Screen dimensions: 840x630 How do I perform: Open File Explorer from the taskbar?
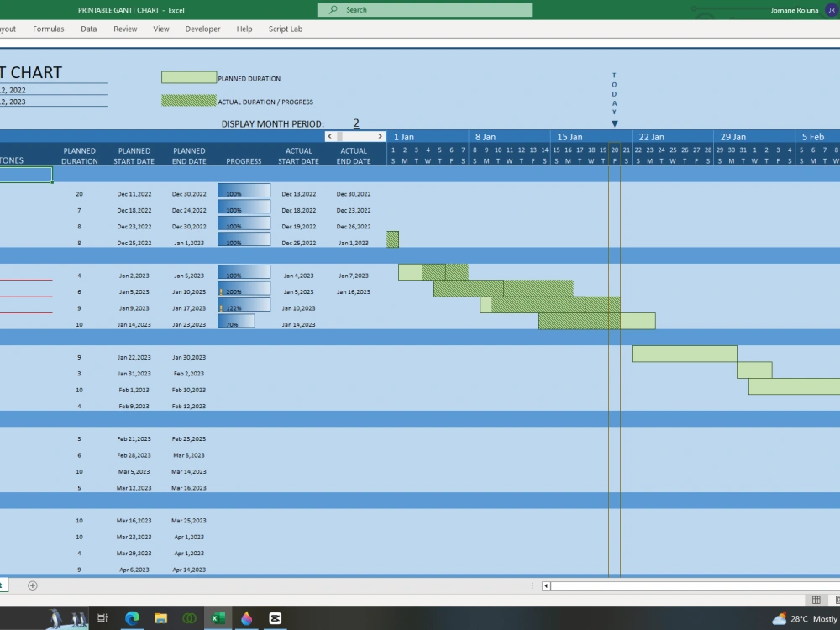(160, 618)
